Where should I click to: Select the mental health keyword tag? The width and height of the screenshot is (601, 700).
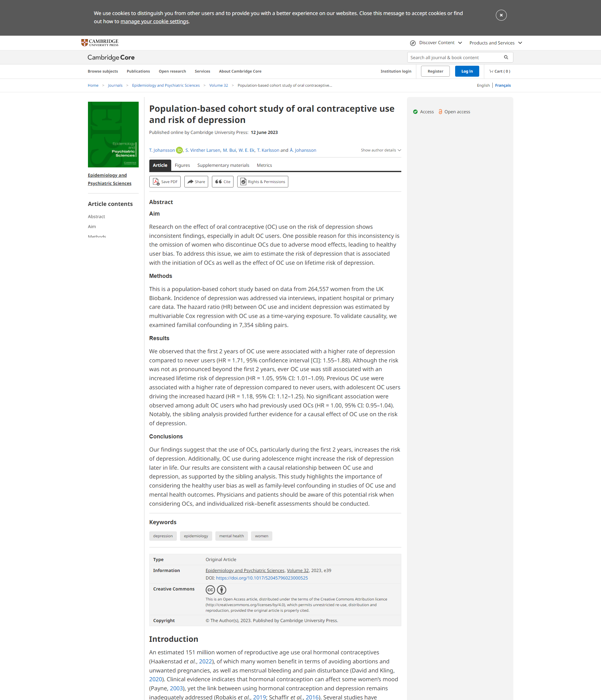click(x=231, y=536)
